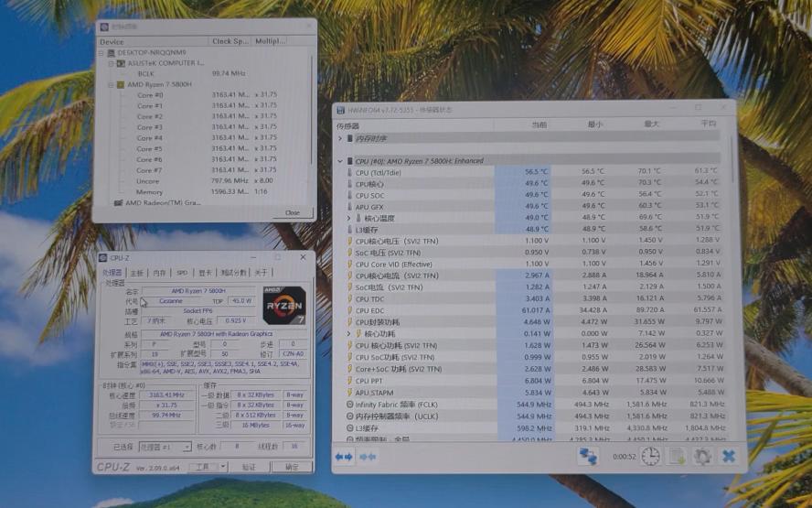
Task: Switch to the 主板 tab in CPU-Z
Action: pos(137,273)
